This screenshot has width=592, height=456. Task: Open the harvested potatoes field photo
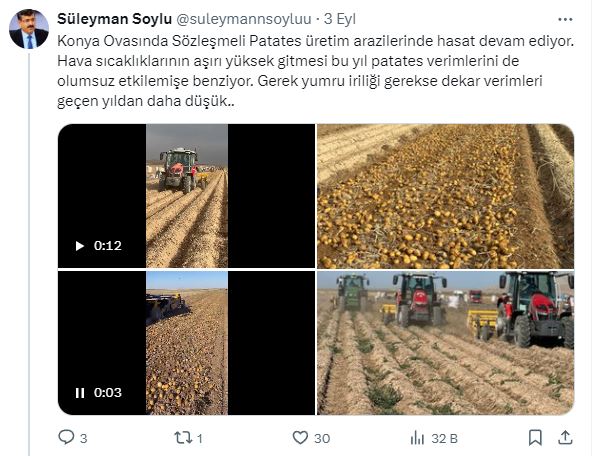click(446, 196)
